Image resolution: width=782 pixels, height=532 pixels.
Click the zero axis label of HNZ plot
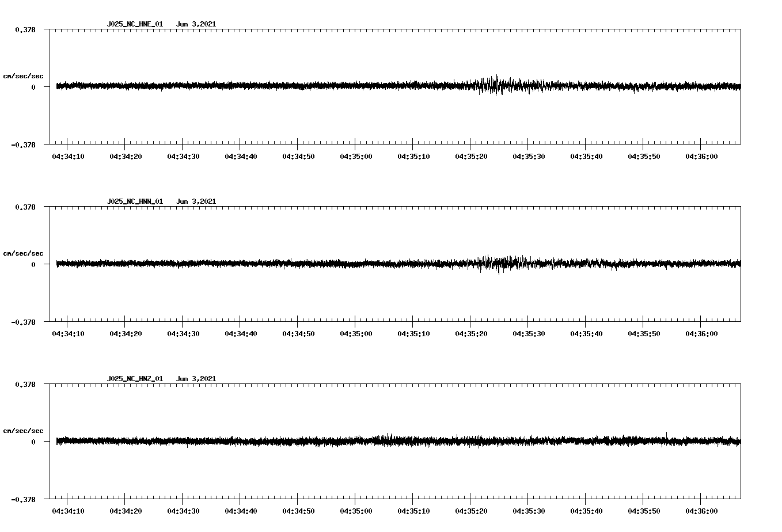[x=33, y=442]
